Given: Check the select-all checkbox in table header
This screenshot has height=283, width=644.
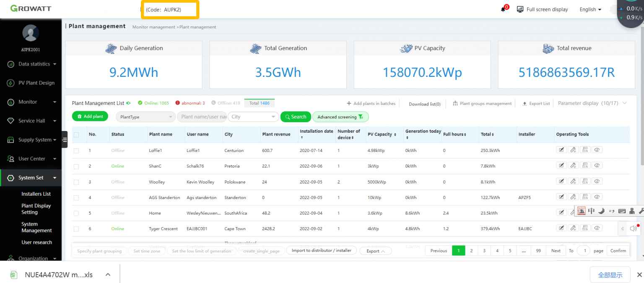Looking at the screenshot, I should click(x=76, y=135).
